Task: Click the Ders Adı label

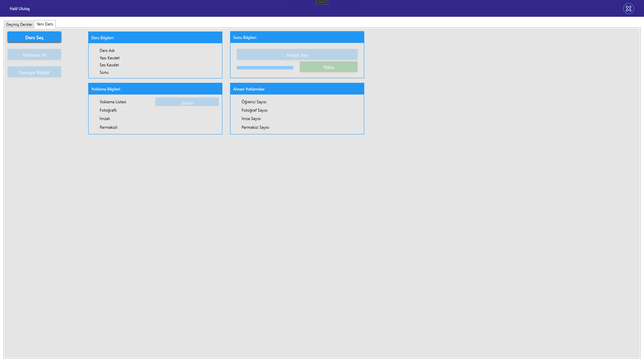Action: (x=107, y=51)
